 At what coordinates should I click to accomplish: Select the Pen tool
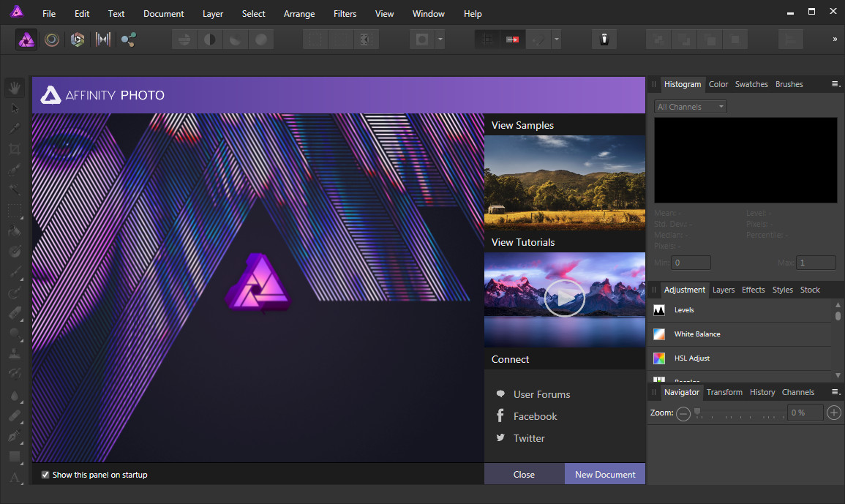coord(15,436)
